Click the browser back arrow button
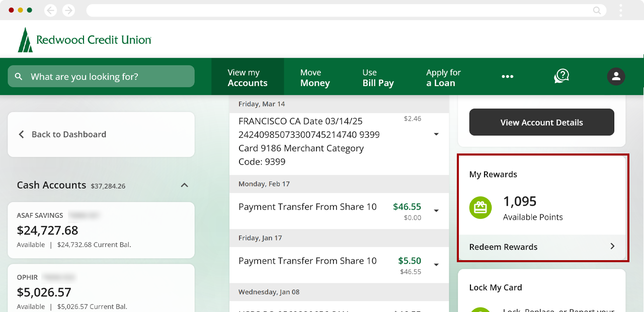This screenshot has height=312, width=644. 50,10
